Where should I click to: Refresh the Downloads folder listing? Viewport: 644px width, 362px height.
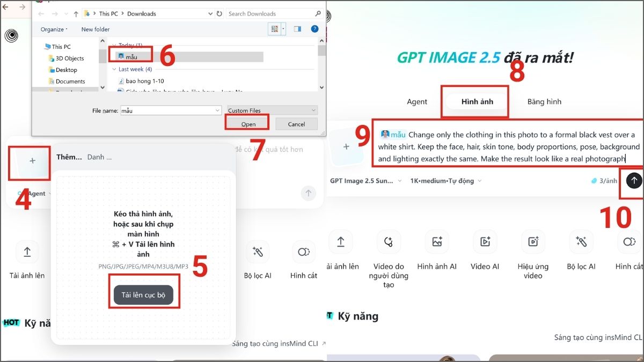click(x=219, y=13)
